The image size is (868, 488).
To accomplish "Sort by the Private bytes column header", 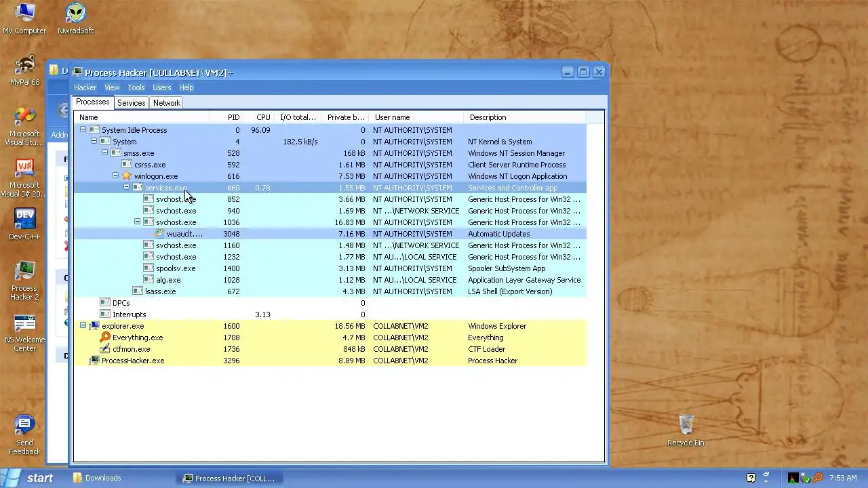I will pos(345,117).
